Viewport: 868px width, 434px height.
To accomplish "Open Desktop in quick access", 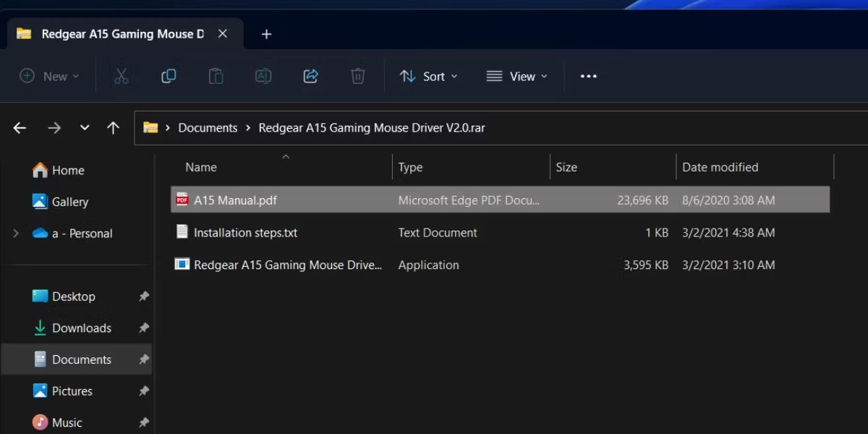I will point(64,297).
